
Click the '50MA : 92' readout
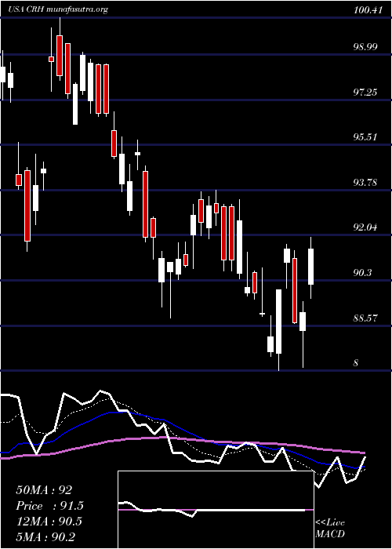[x=44, y=490]
